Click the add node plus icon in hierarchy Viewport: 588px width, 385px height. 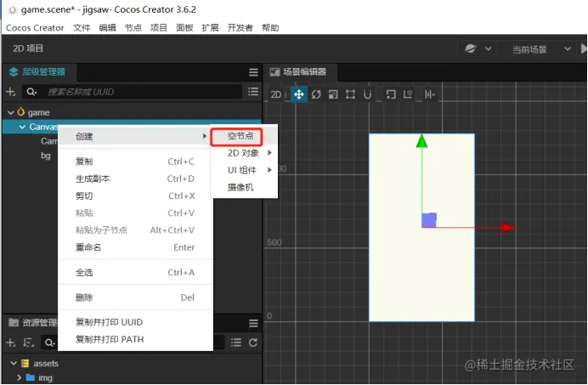point(10,92)
